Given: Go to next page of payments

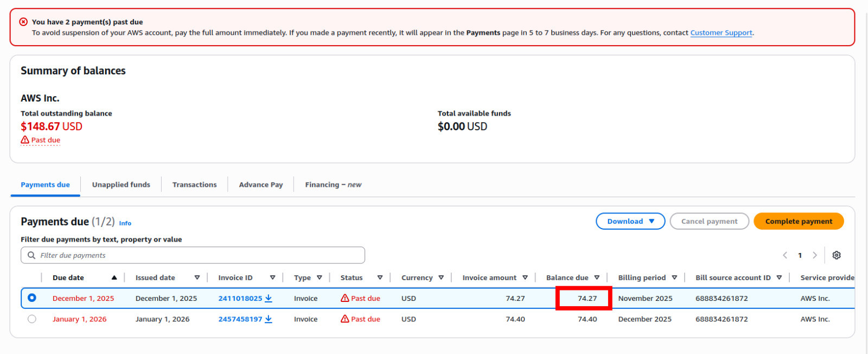Looking at the screenshot, I should (x=814, y=255).
